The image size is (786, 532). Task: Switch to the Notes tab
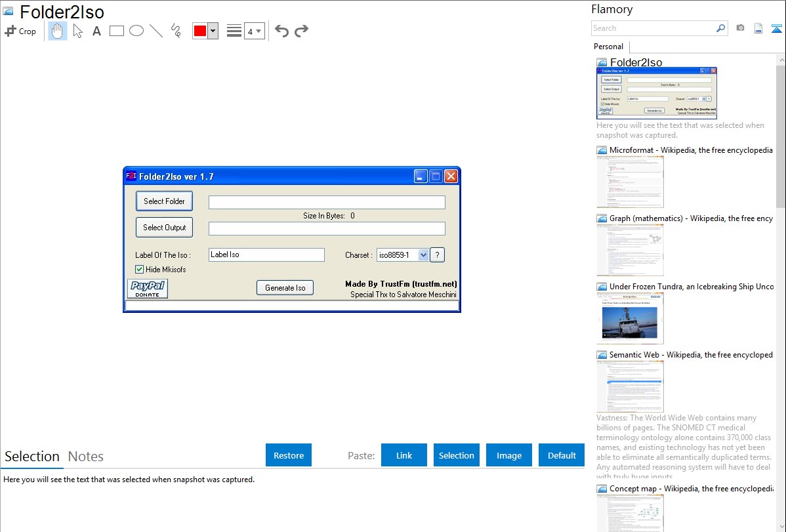86,457
